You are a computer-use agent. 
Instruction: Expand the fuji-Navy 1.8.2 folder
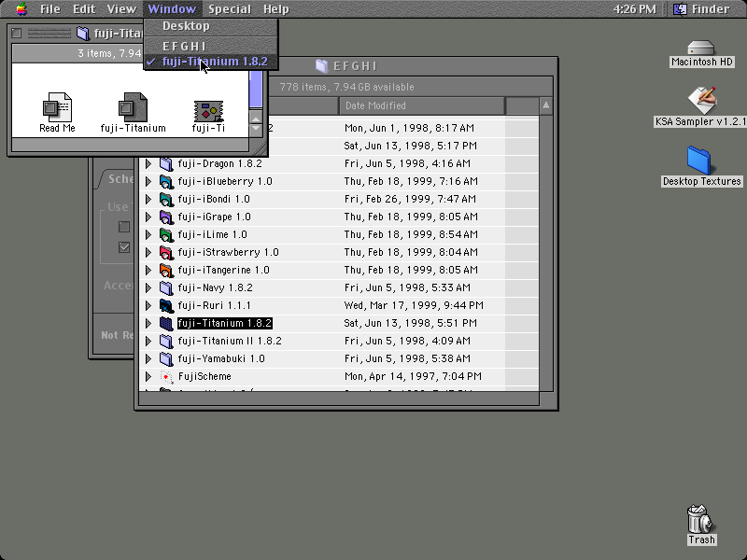(148, 287)
